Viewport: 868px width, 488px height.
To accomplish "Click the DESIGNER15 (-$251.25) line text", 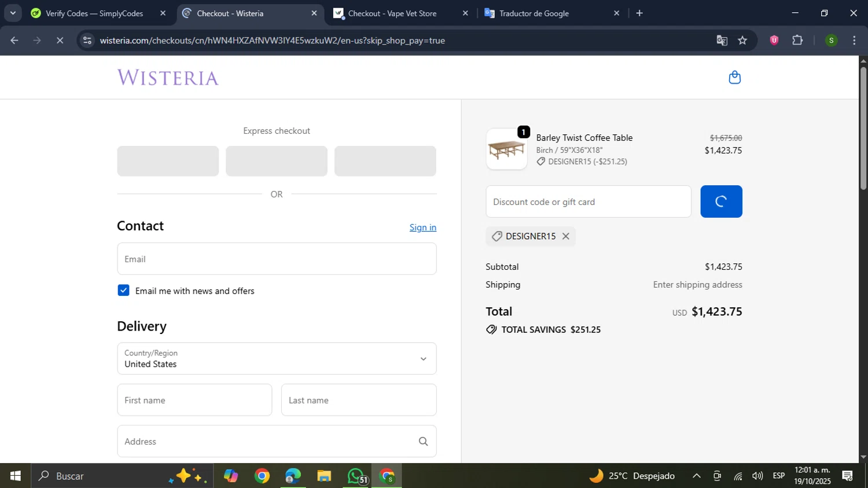I will (588, 162).
